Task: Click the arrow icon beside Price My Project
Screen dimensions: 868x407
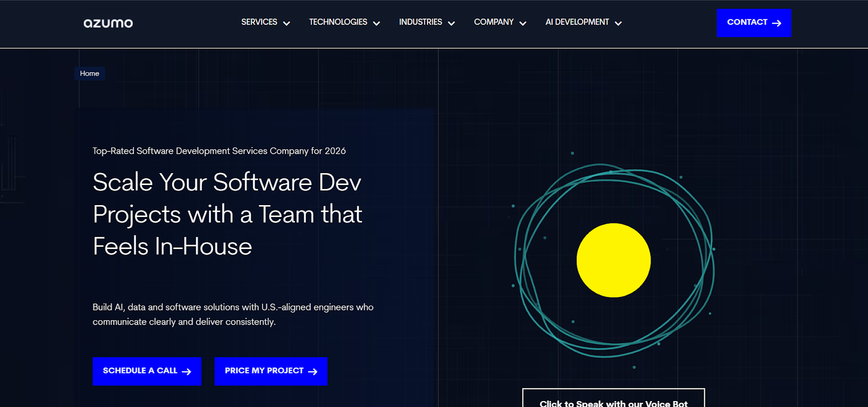Action: pos(312,372)
